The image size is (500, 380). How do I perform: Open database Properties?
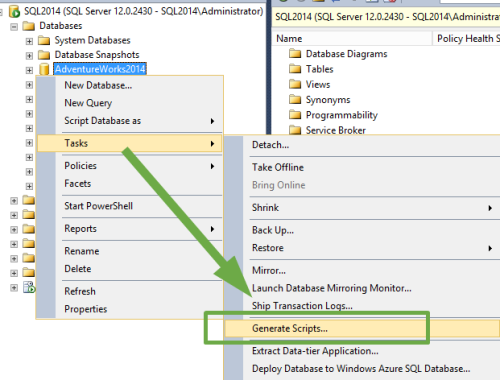click(x=129, y=309)
